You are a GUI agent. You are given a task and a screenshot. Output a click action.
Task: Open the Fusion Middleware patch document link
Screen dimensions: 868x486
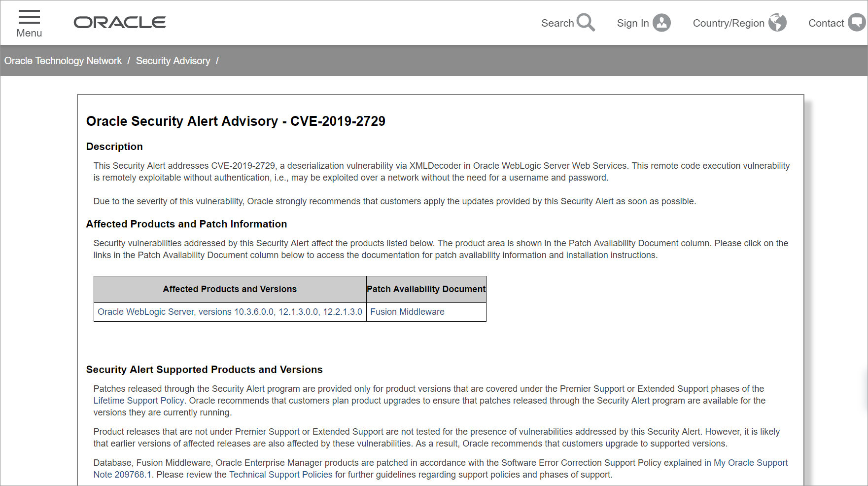(x=407, y=312)
